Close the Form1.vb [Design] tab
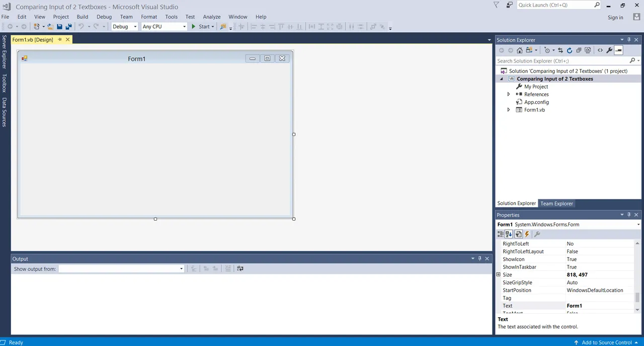This screenshot has width=644, height=346. (x=67, y=39)
